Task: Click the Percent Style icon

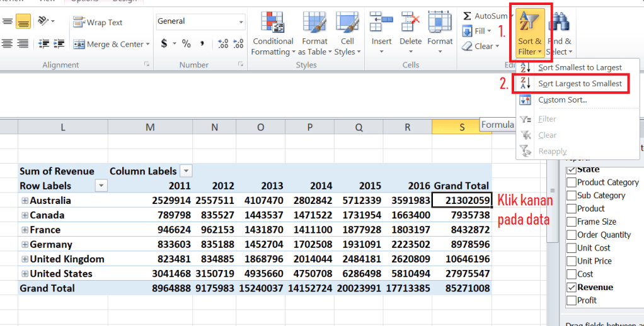Action: [186, 43]
